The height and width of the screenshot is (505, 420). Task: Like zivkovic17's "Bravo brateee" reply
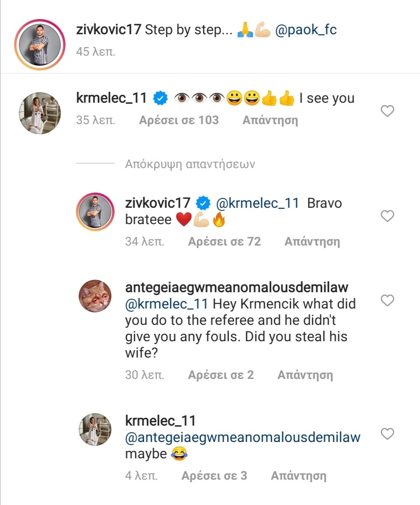click(x=387, y=216)
